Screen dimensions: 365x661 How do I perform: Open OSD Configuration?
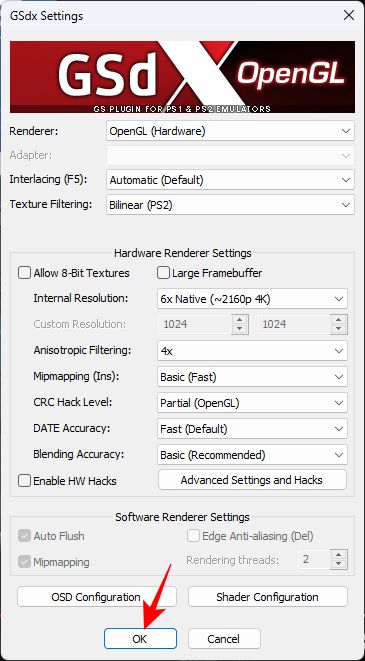click(x=97, y=597)
